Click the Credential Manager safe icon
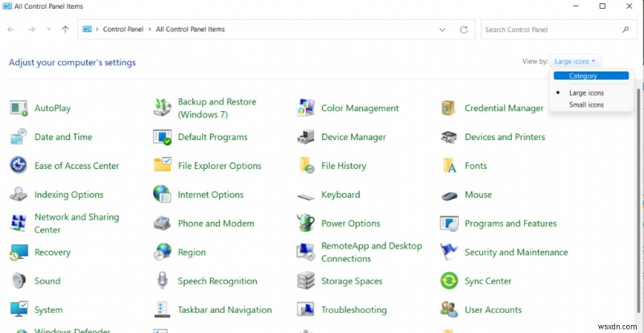The image size is (644, 333). [448, 108]
